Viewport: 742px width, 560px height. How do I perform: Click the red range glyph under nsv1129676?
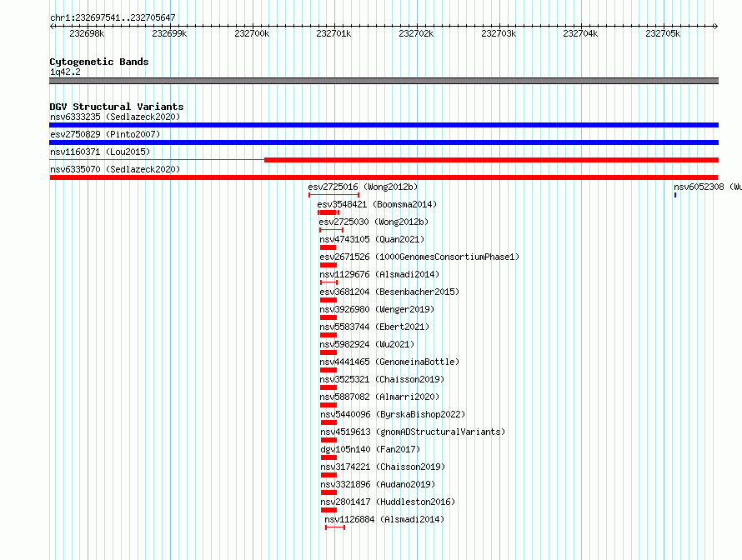click(328, 282)
